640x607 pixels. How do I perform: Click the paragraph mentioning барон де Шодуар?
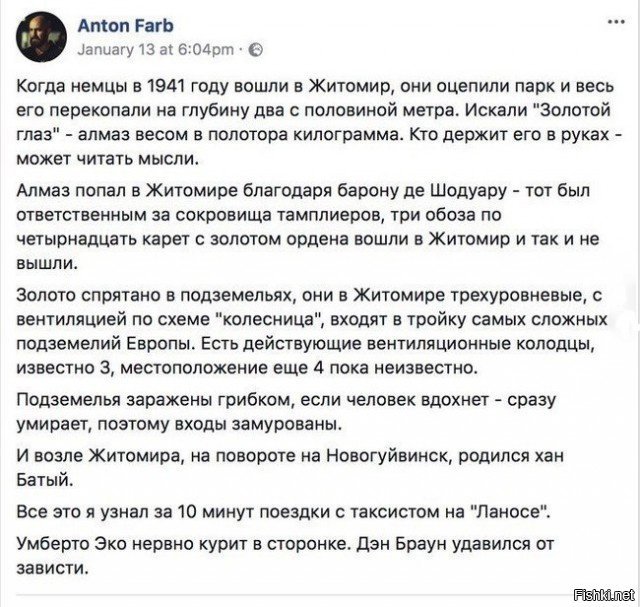coord(318,226)
